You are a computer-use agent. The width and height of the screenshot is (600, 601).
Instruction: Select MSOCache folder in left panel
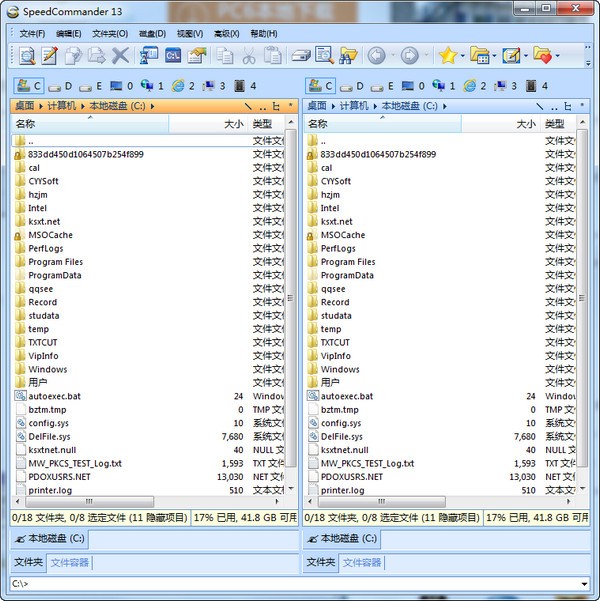[50, 235]
